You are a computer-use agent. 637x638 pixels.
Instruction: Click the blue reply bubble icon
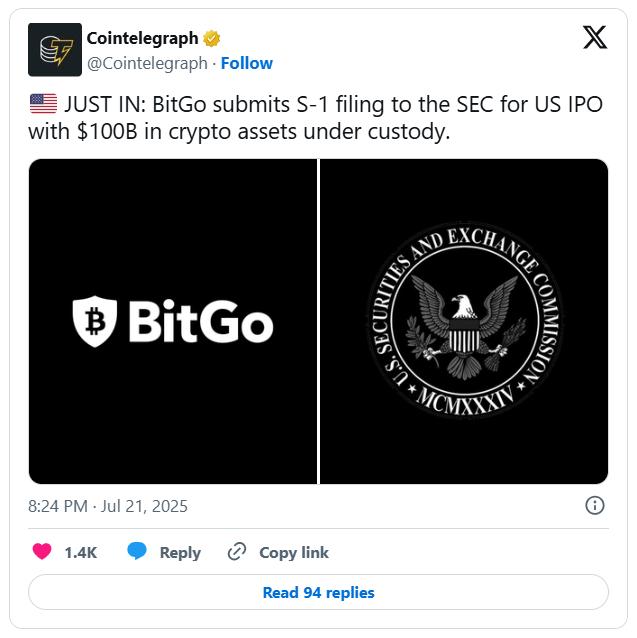point(137,551)
